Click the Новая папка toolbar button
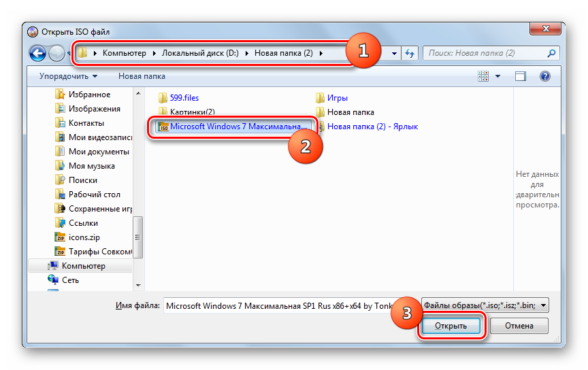The width and height of the screenshot is (588, 370). 142,76
